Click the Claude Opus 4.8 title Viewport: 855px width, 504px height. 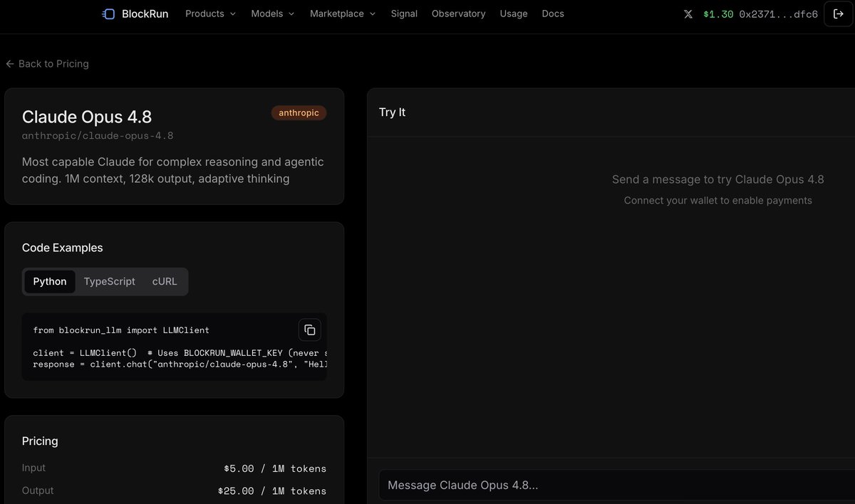[87, 117]
